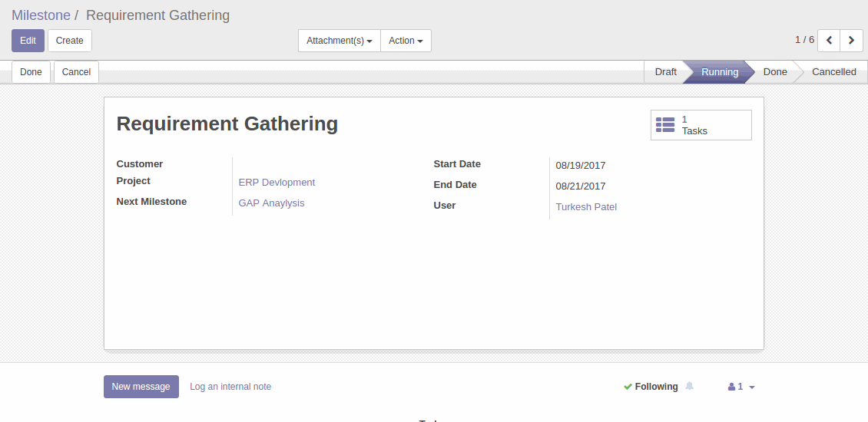This screenshot has height=422, width=868.
Task: Mark the milestone as Done
Action: click(x=31, y=72)
